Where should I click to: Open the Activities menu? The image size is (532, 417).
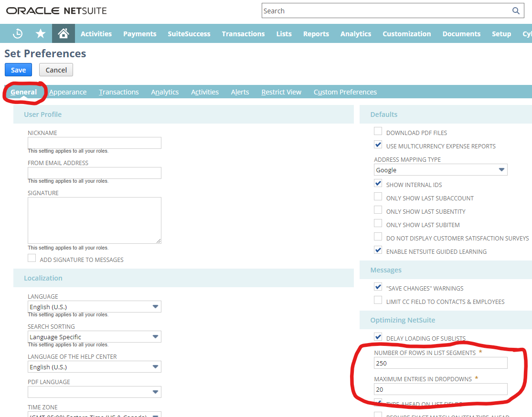click(x=96, y=34)
